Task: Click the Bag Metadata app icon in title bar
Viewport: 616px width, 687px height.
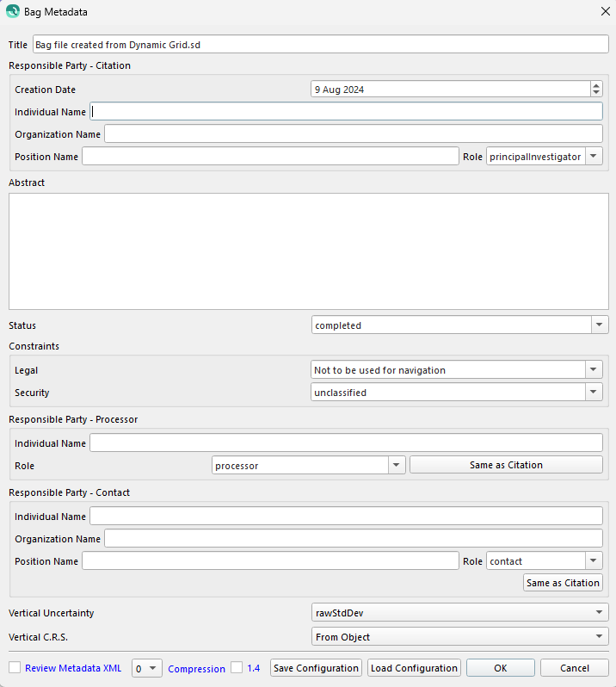Action: (13, 11)
